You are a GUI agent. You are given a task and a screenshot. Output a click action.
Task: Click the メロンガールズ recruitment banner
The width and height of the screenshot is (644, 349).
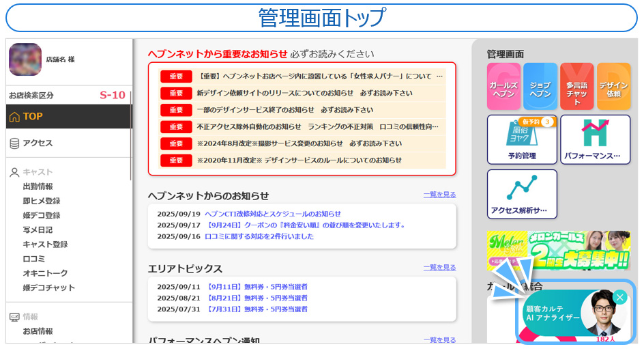pyautogui.click(x=558, y=250)
